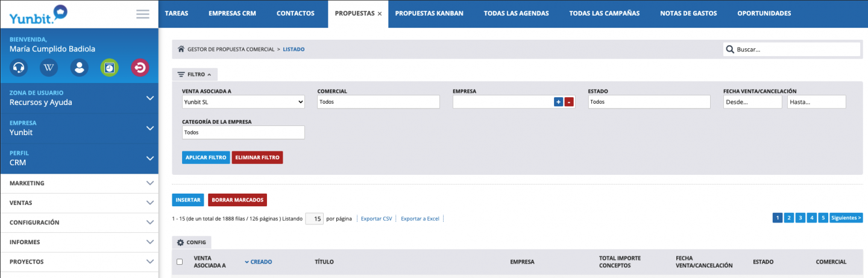Collapse the Filtro panel

click(x=195, y=75)
